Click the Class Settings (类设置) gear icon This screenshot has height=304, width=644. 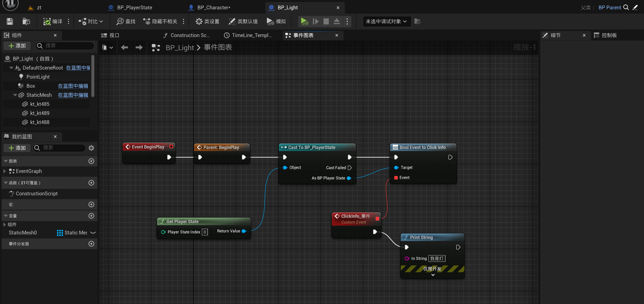coord(199,21)
